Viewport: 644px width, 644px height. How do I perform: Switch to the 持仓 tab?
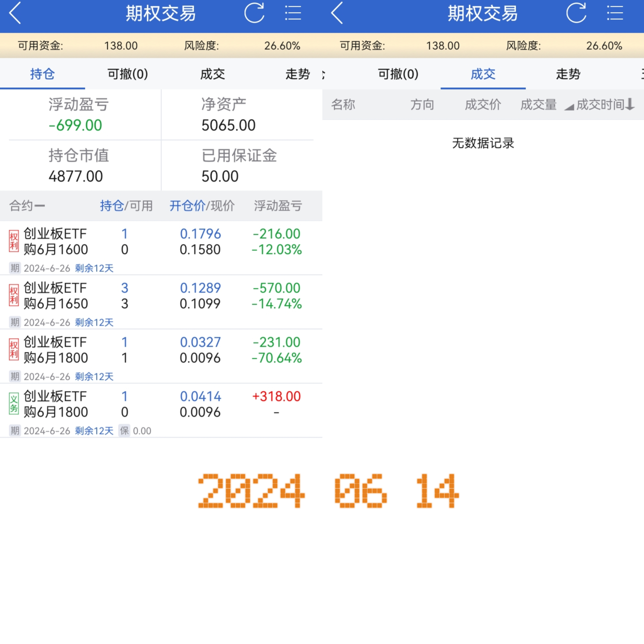tap(42, 74)
